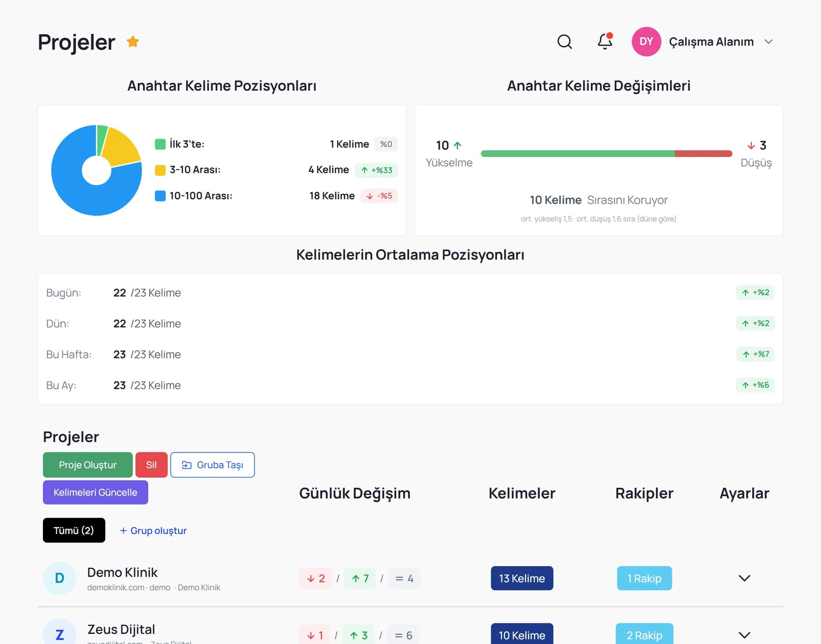Click Demo Klinik dropped 2 badge
Image resolution: width=821 pixels, height=644 pixels.
point(316,578)
